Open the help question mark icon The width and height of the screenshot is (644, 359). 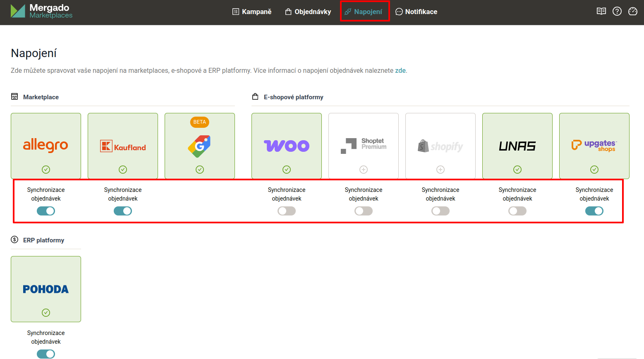tap(617, 11)
